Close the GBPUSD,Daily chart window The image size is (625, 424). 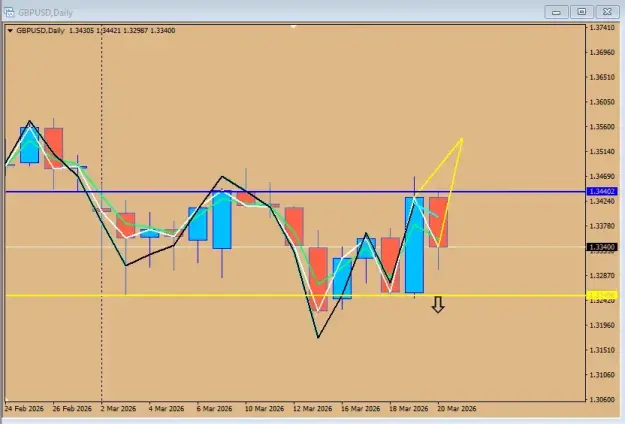607,12
